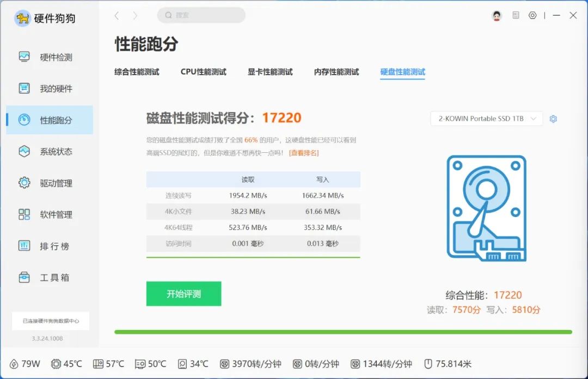Click the CPU temperature 45°C icon

[x=56, y=364]
